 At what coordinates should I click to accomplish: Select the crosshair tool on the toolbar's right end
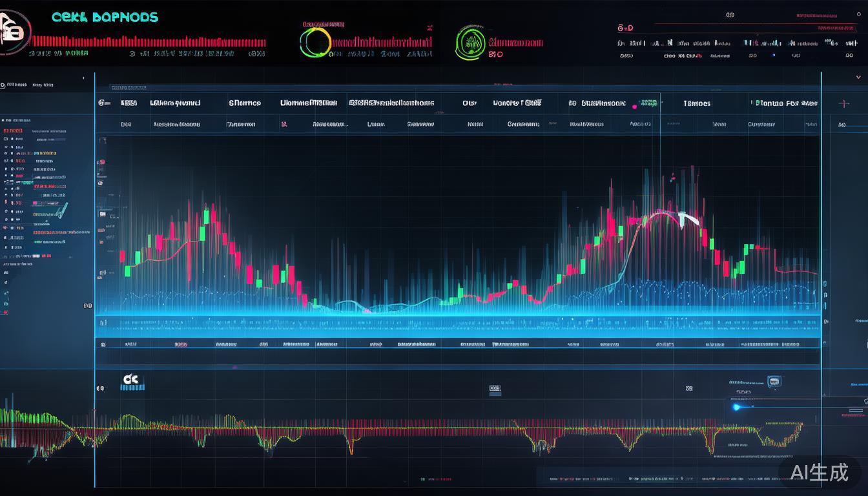pyautogui.click(x=843, y=102)
